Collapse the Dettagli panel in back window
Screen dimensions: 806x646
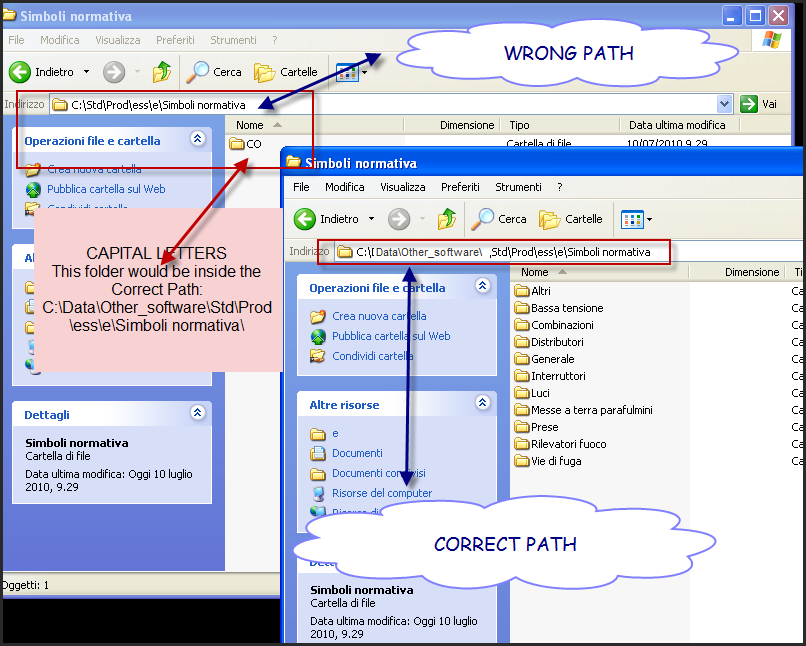point(197,414)
